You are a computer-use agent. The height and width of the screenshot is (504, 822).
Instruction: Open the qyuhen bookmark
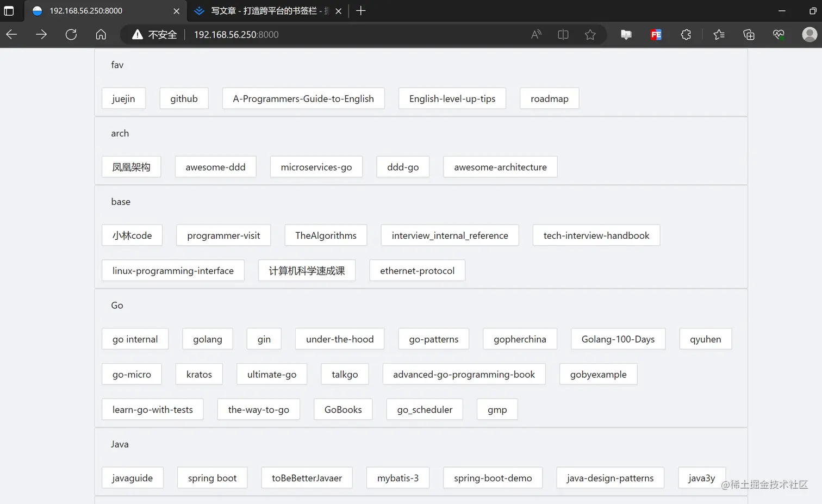tap(706, 339)
